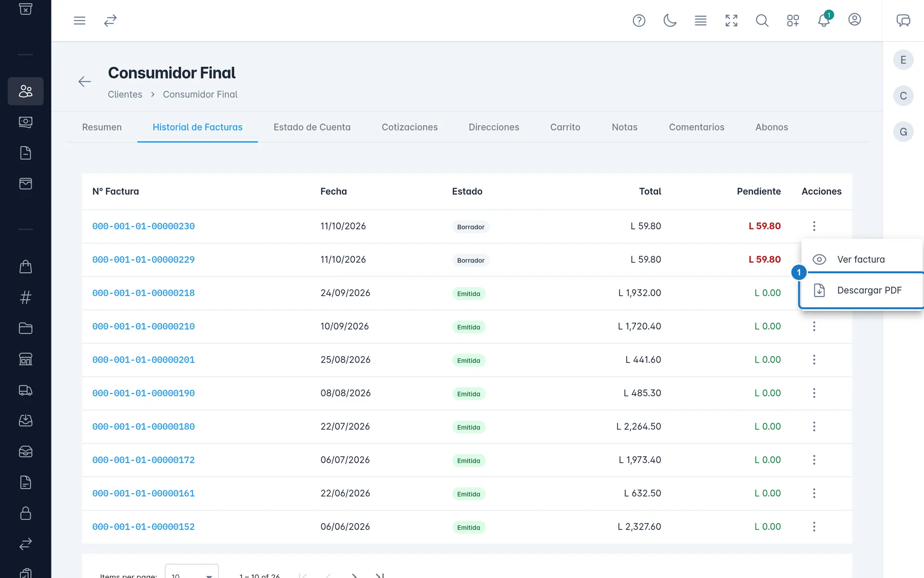This screenshot has height=578, width=924.
Task: Open the user account icon
Action: click(855, 20)
